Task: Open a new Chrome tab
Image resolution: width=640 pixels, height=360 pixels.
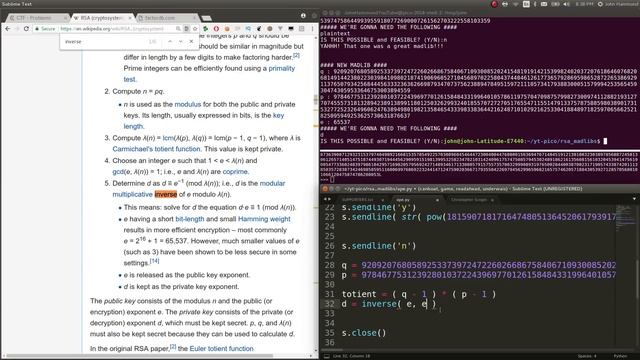Action: [207, 18]
